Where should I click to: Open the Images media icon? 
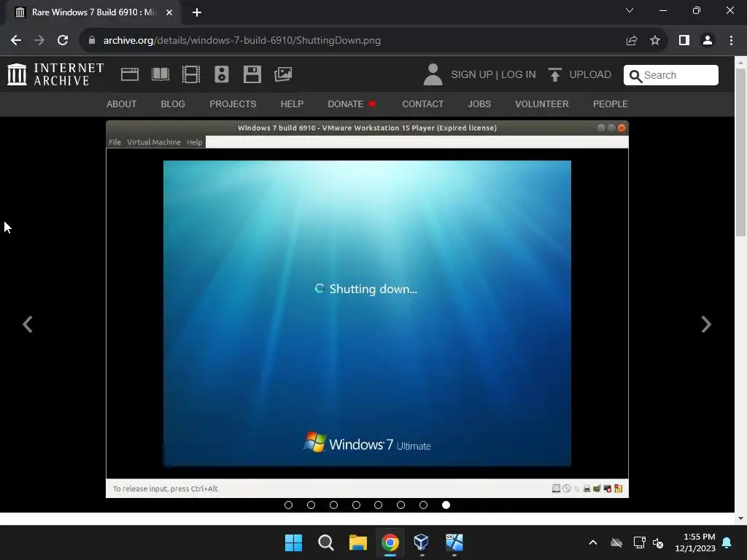click(x=283, y=74)
